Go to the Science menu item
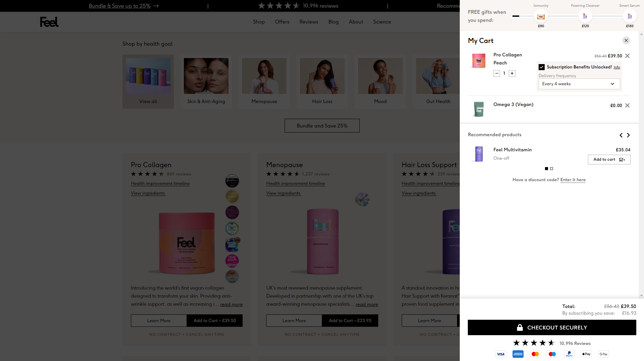644x361 pixels. tap(382, 22)
